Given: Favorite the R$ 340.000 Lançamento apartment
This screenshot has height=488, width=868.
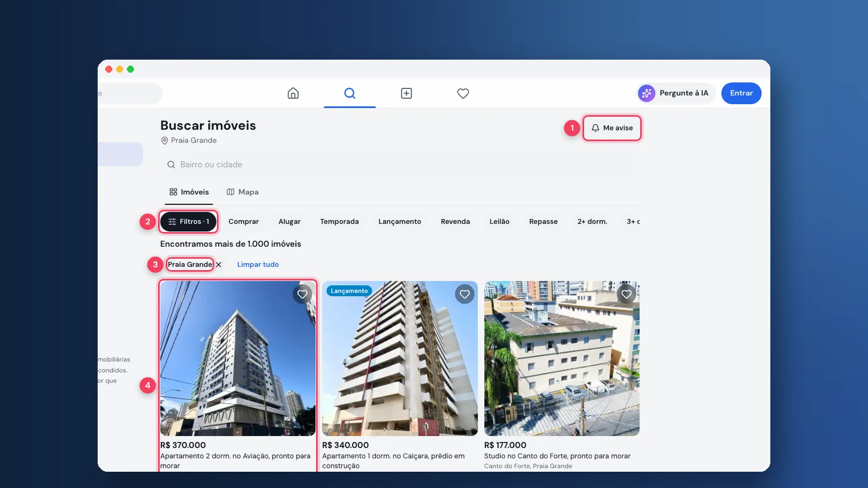Looking at the screenshot, I should [x=464, y=294].
